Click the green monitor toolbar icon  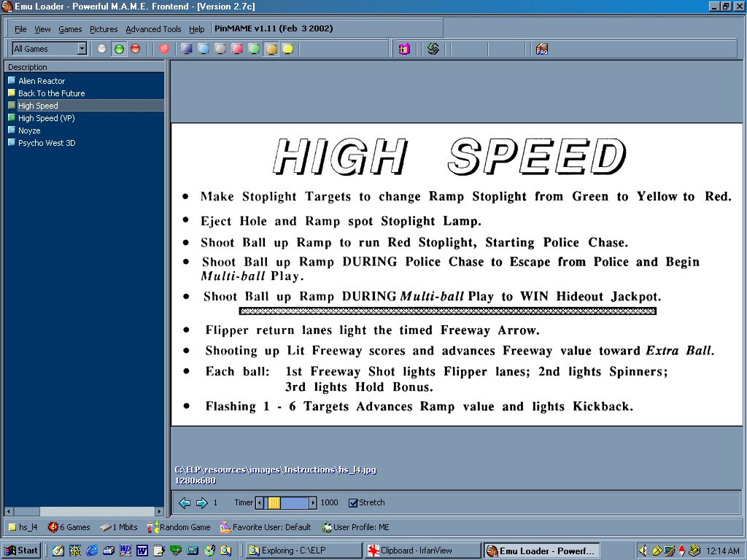pos(254,49)
